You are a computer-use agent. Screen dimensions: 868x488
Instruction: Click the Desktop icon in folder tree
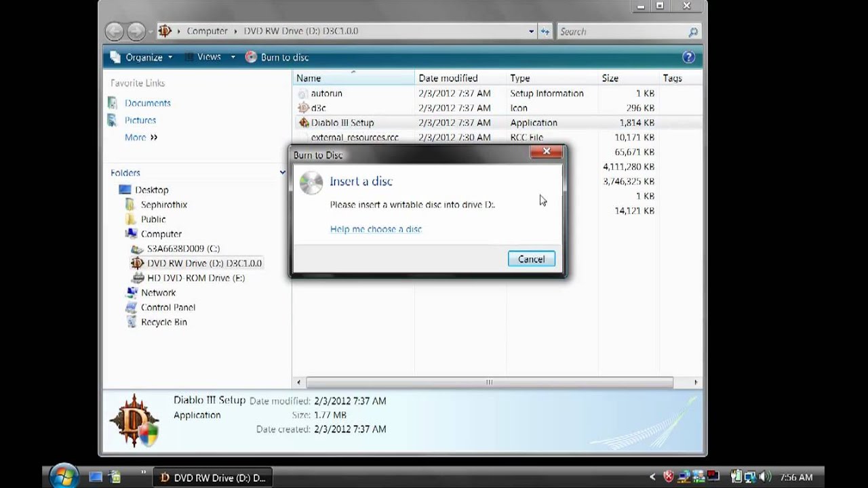click(125, 190)
